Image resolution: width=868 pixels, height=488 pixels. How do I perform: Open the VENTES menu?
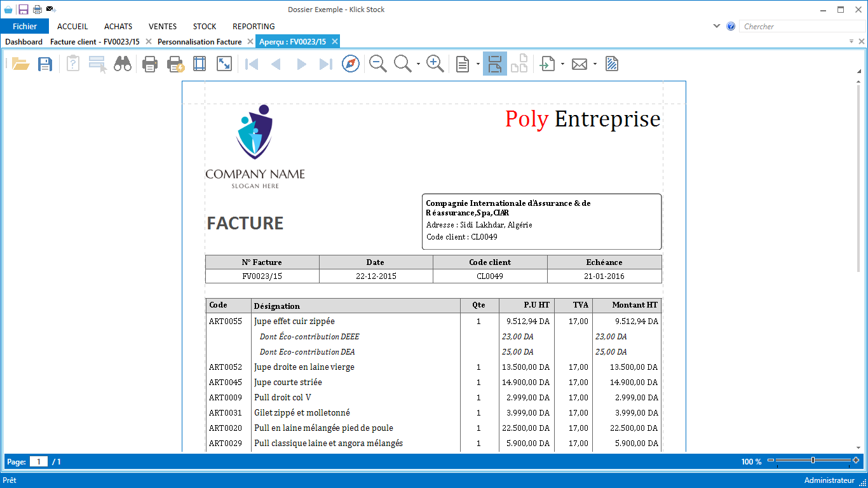click(163, 27)
